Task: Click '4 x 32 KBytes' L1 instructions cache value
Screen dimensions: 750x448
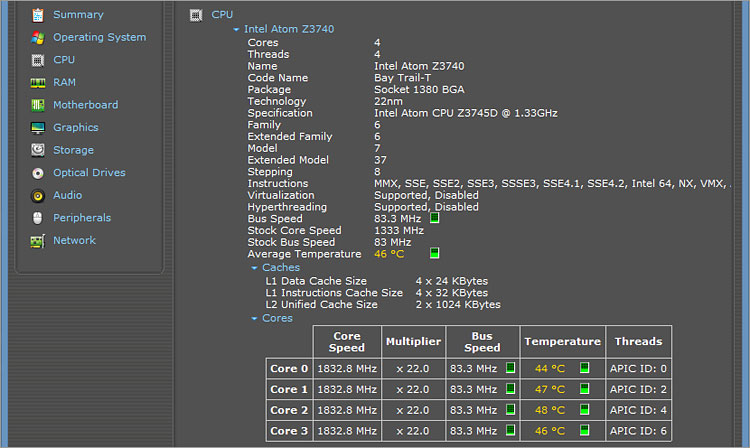Action: [452, 293]
